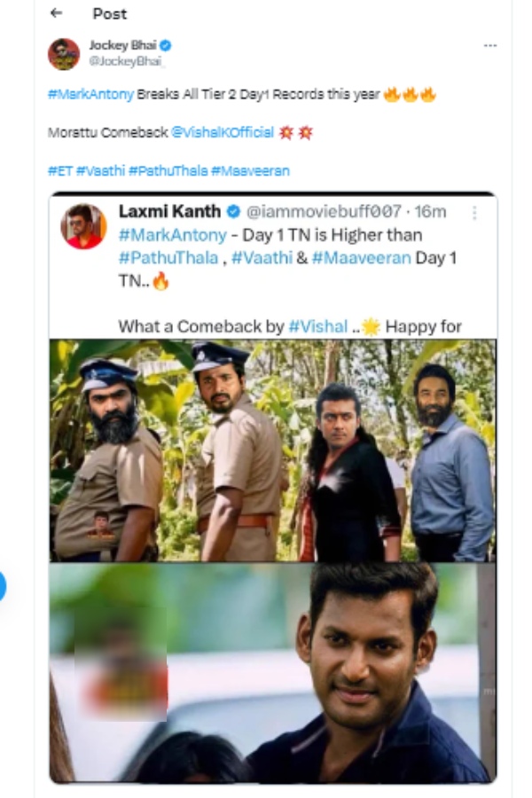Select the Post header label
This screenshot has height=798, width=532.
click(112, 14)
